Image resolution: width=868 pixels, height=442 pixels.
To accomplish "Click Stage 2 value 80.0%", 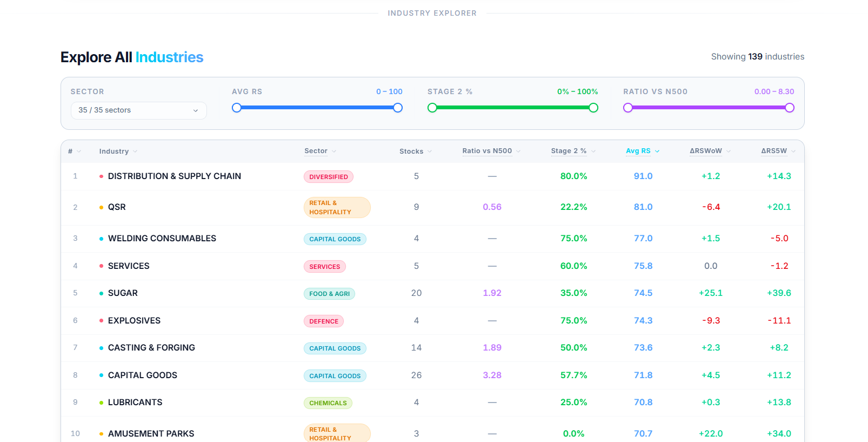I will [x=573, y=176].
